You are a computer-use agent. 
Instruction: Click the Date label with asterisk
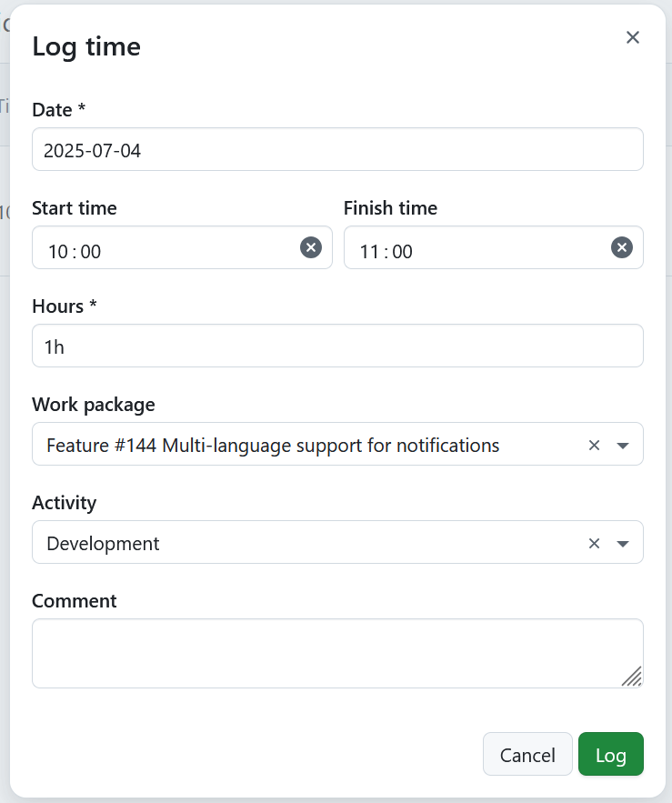58,109
